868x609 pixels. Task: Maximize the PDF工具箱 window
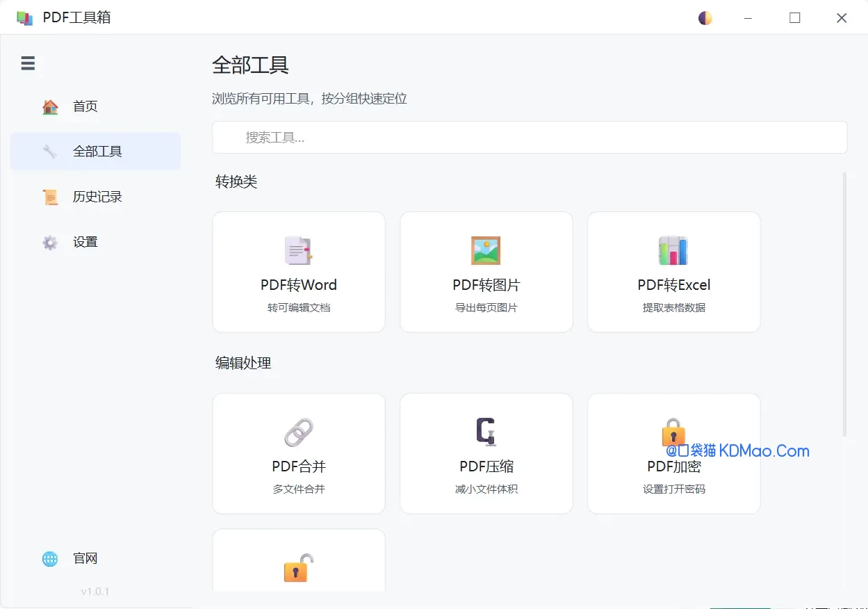[x=795, y=18]
